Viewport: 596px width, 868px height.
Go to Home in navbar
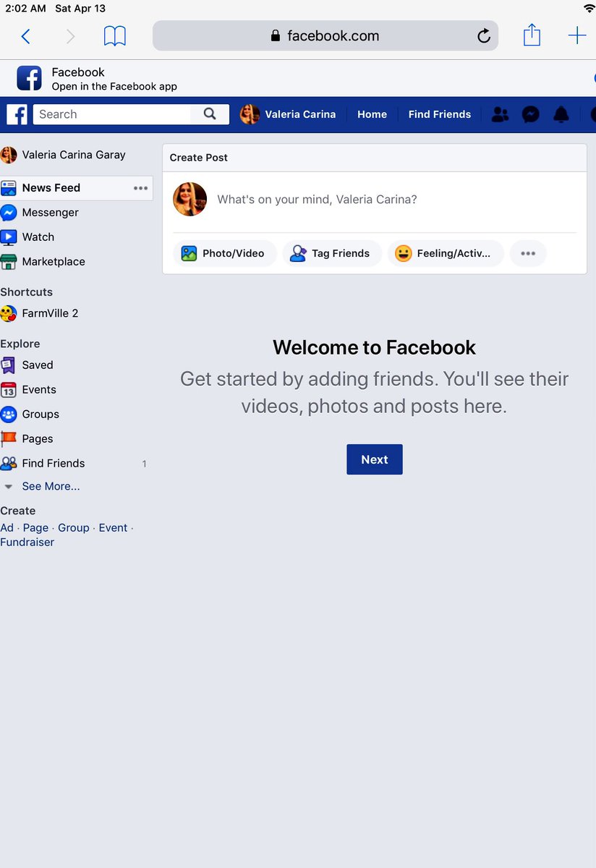[x=372, y=114]
